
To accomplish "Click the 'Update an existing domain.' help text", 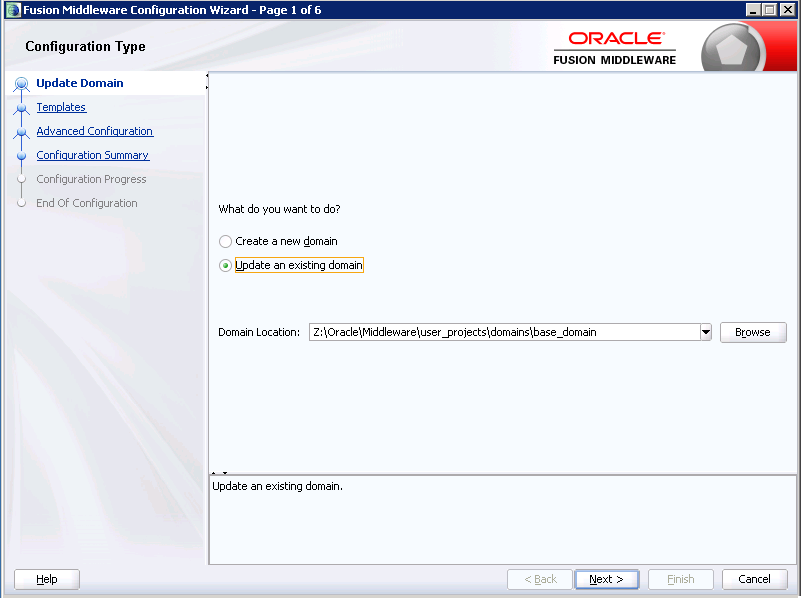I will coord(277,486).
